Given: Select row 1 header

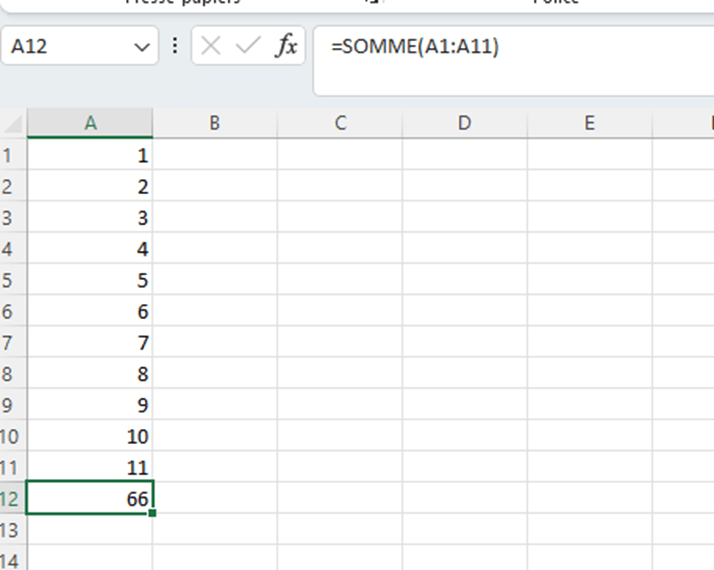Looking at the screenshot, I should [x=12, y=156].
